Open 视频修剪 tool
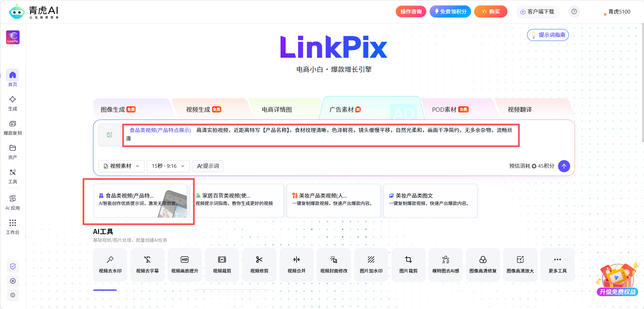 259,265
